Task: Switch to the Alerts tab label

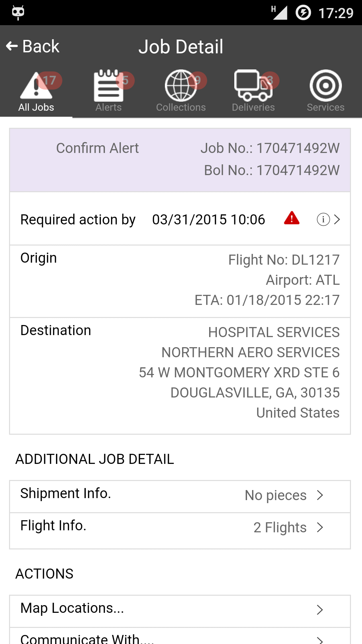Action: pos(109,107)
